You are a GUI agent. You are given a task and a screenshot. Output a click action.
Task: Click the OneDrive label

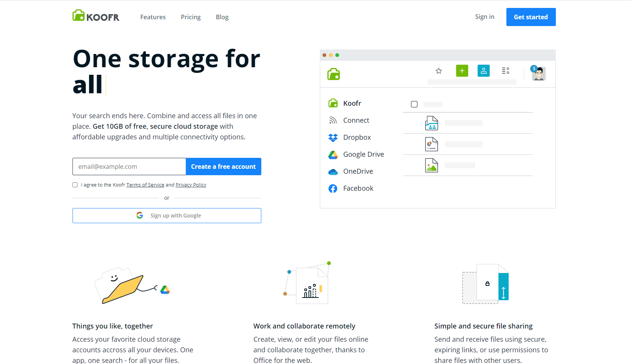coord(358,171)
